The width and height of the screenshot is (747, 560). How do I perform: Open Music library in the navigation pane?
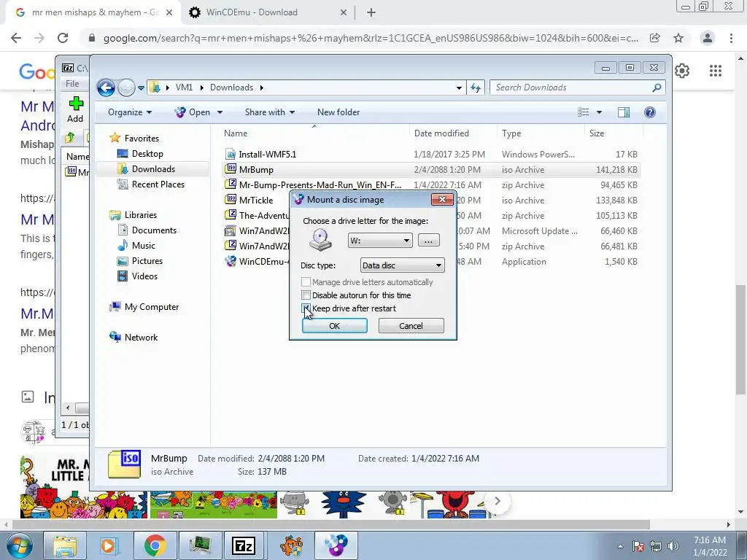(x=144, y=245)
